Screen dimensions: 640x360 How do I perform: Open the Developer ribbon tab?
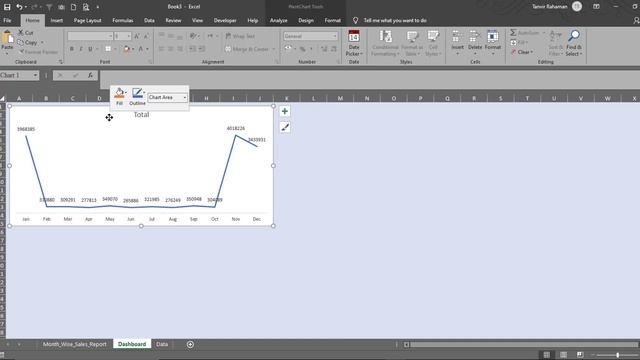point(225,20)
